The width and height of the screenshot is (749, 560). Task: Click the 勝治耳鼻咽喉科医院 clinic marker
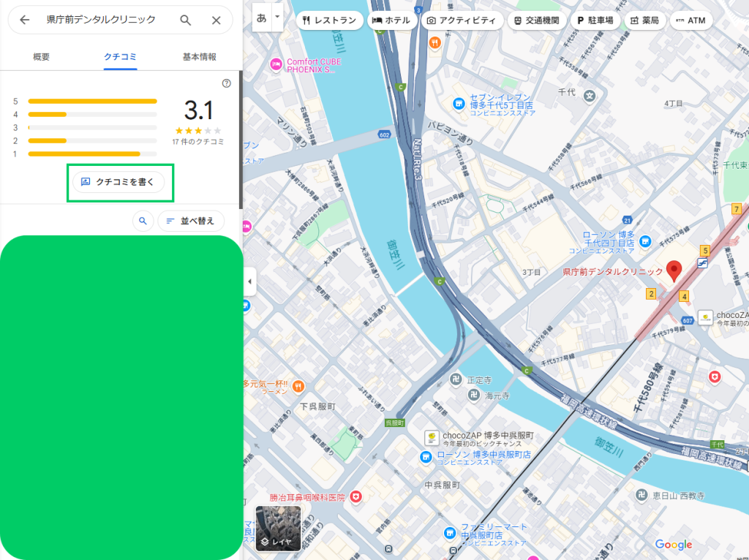356,497
